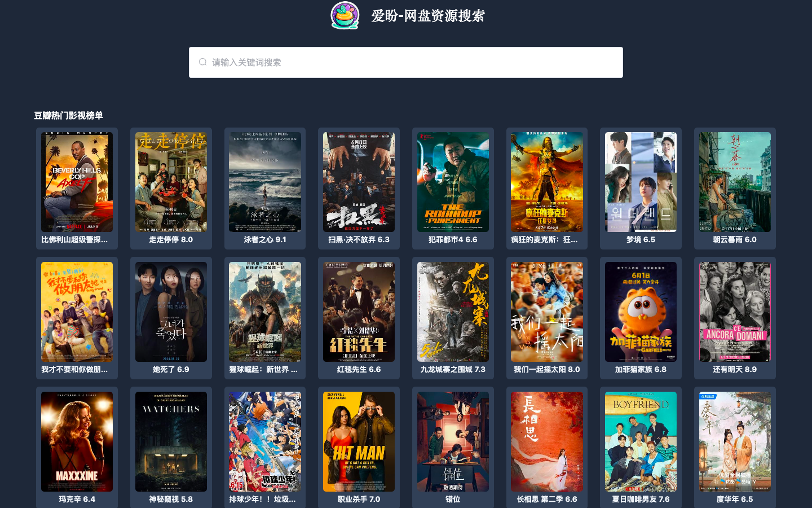The height and width of the screenshot is (508, 812).
Task: Click the title 扫黑·决不放弃 6.3
Action: 359,239
